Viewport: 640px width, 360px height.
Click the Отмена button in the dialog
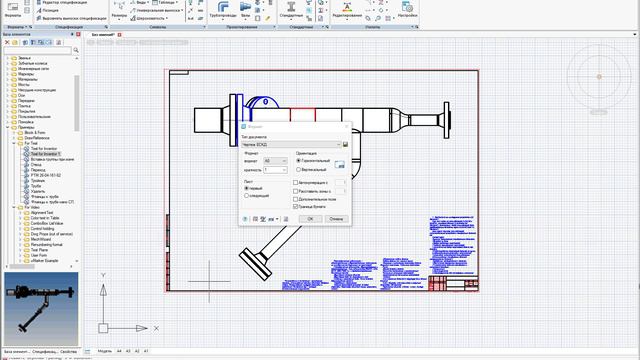[336, 219]
